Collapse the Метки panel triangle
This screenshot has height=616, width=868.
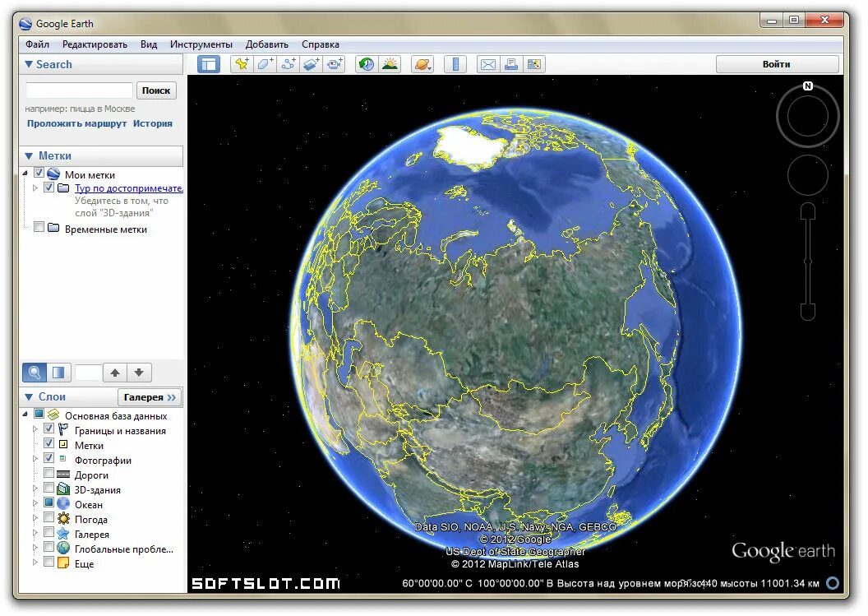[x=29, y=156]
